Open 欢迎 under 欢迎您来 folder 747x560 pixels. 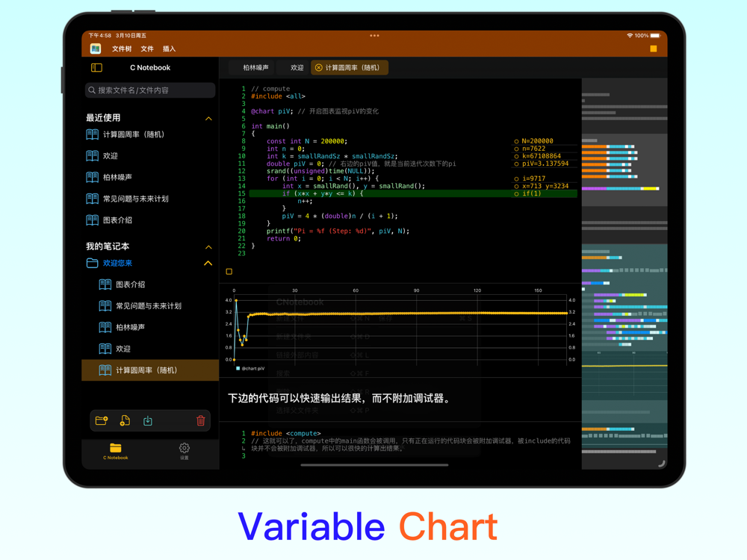(151, 349)
